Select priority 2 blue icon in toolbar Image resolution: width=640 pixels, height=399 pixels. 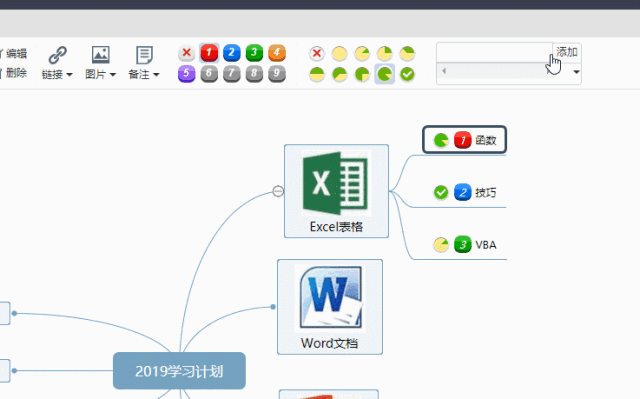coord(231,53)
